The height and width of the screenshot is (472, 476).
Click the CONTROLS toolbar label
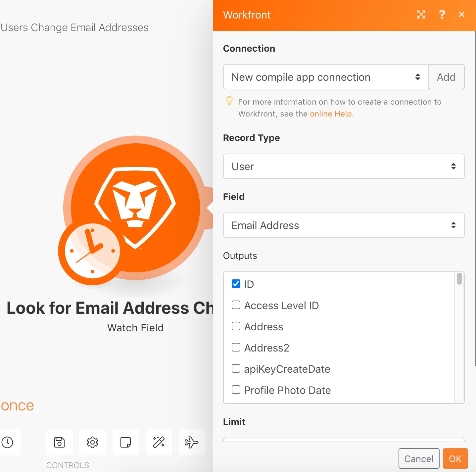68,465
